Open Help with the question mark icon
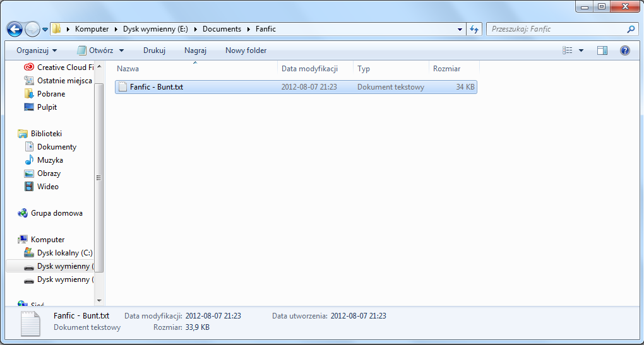 [624, 50]
